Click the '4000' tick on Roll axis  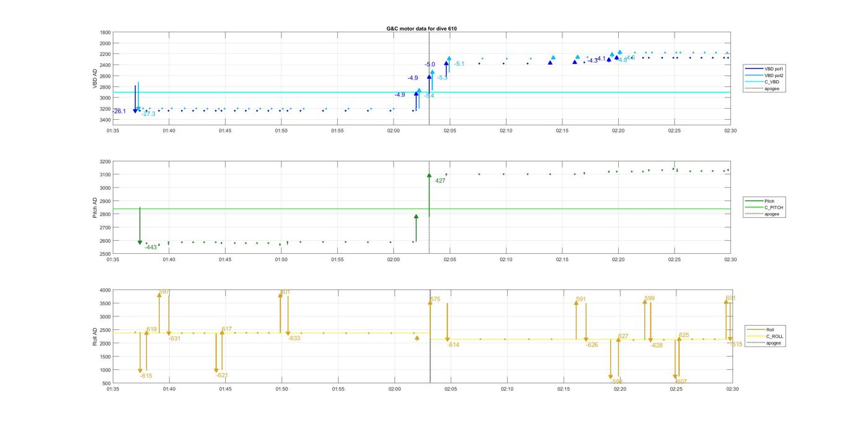click(105, 290)
